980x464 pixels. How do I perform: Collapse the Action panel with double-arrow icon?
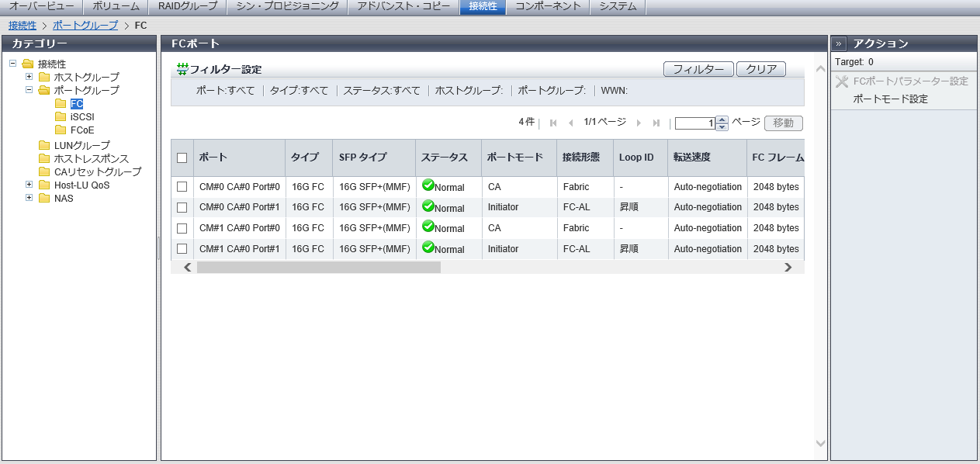click(x=839, y=44)
